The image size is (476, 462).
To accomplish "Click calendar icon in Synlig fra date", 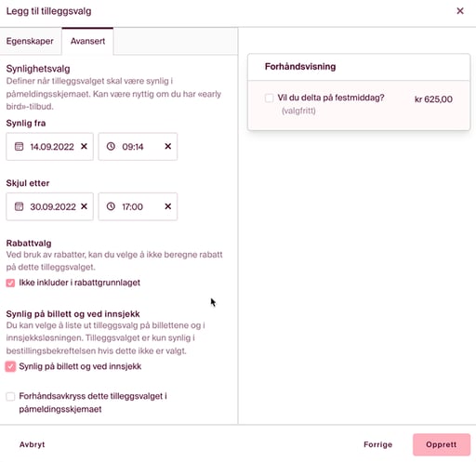I will click(19, 146).
